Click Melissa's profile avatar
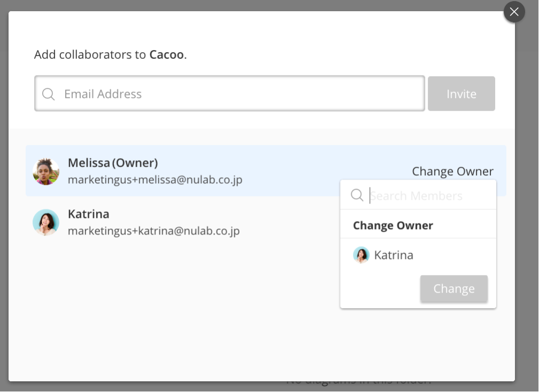The width and height of the screenshot is (539, 392). [x=46, y=171]
